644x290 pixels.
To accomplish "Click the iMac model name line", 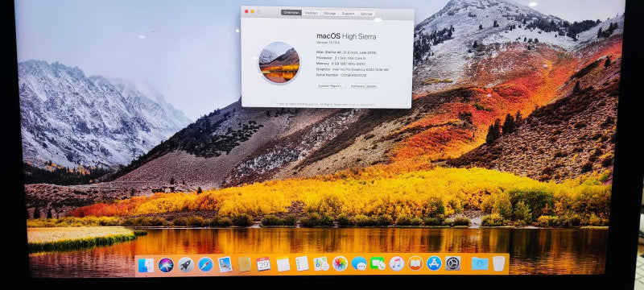I will click(x=346, y=52).
